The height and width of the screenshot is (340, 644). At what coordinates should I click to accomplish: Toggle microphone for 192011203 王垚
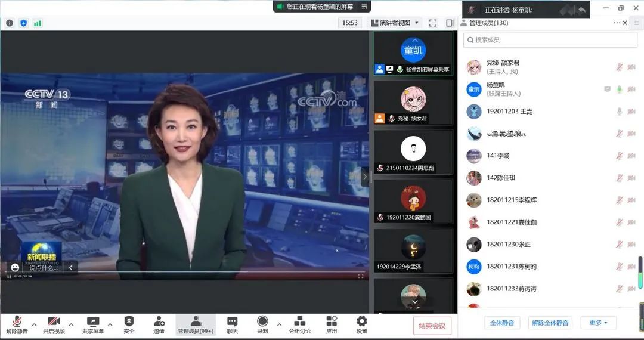(x=620, y=112)
